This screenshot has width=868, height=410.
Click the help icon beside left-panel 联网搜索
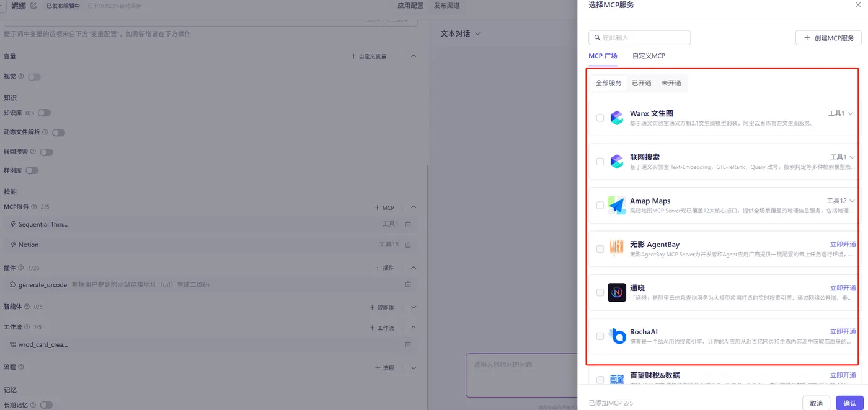point(33,152)
